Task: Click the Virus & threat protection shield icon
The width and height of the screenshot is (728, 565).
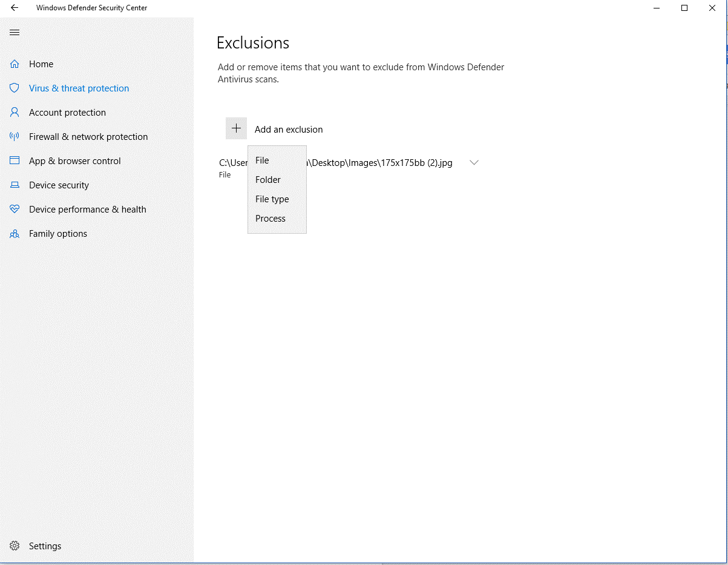Action: coord(15,88)
